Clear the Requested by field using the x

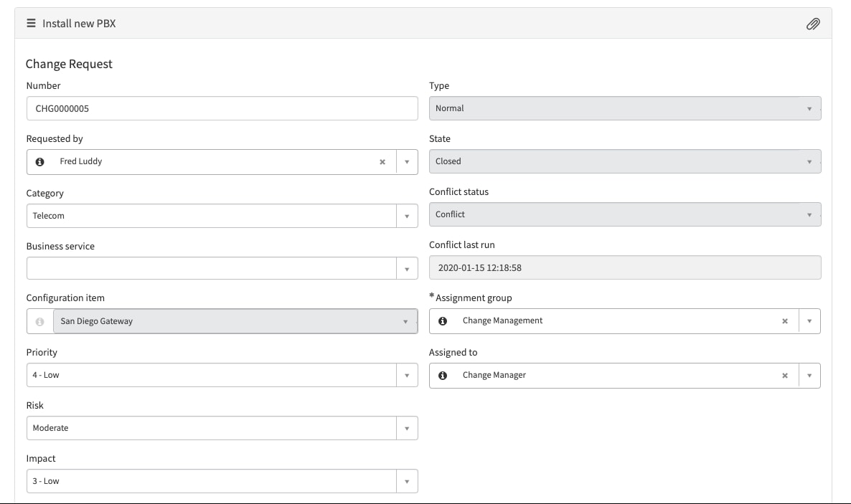382,161
